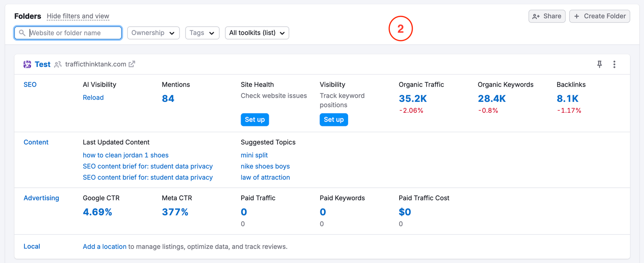
Task: Click the purple Test folder logo icon
Action: click(27, 64)
